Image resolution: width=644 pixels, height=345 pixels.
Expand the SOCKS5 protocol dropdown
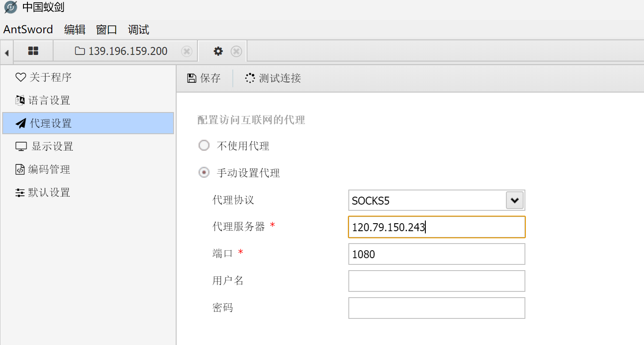coord(514,200)
